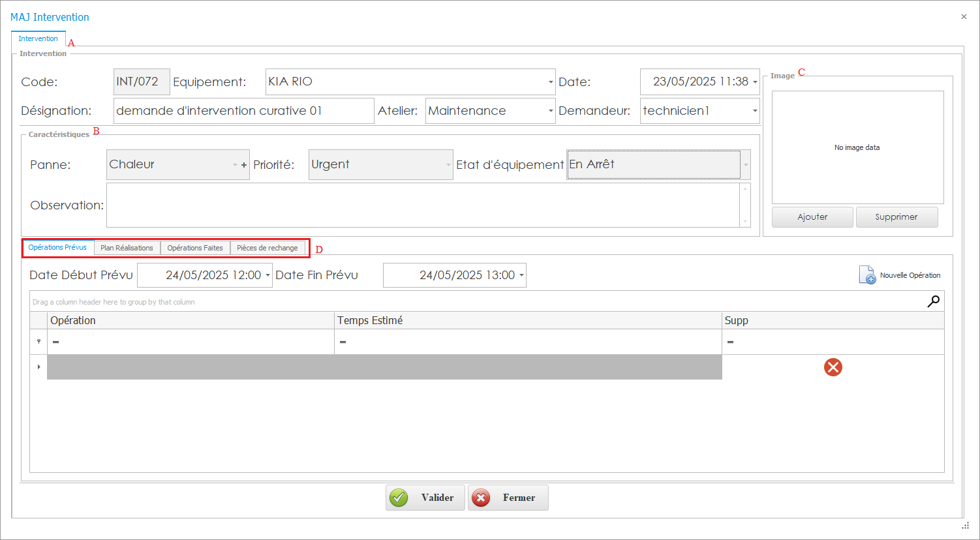Image resolution: width=980 pixels, height=540 pixels.
Task: Sort by Temps Estimé column header
Action: click(x=527, y=320)
